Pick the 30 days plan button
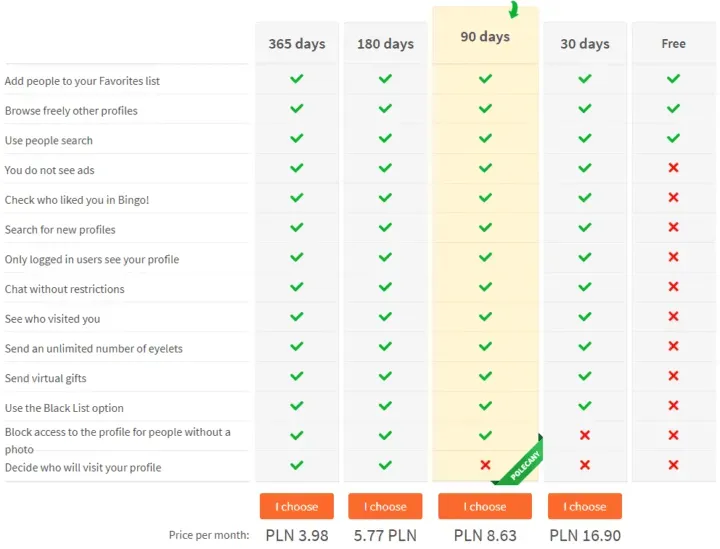This screenshot has width=720, height=549. (585, 506)
